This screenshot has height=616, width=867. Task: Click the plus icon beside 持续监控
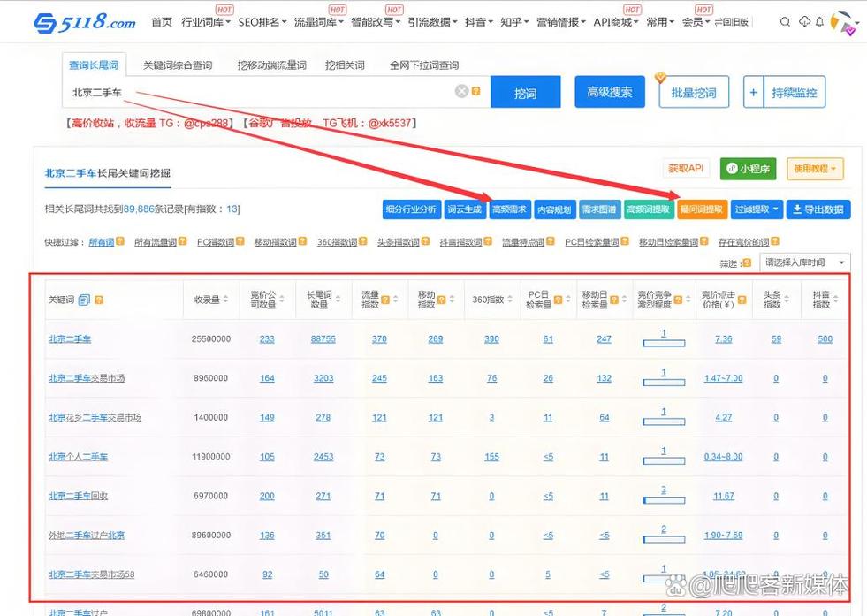pyautogui.click(x=753, y=92)
